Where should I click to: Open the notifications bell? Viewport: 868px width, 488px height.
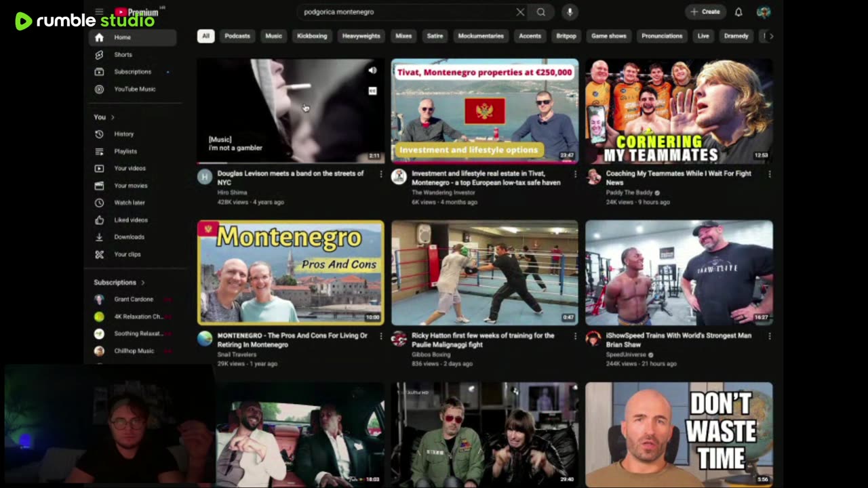[738, 12]
